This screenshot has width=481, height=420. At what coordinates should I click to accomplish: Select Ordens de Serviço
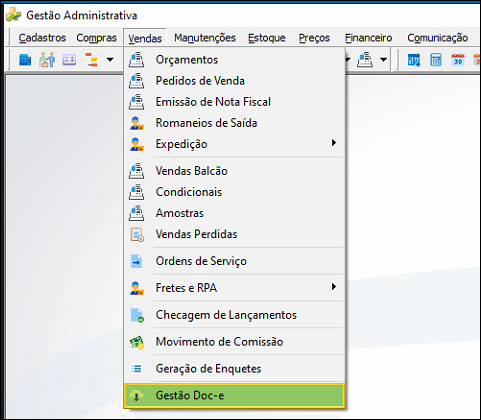pos(234,261)
